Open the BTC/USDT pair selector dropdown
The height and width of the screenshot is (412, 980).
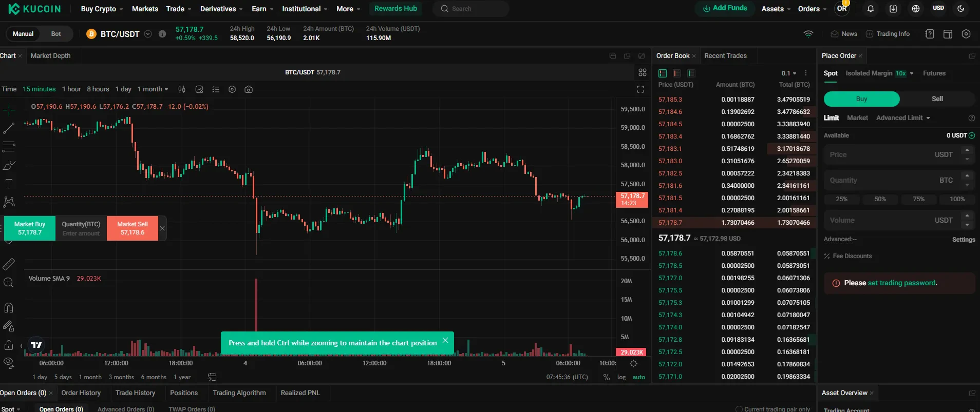(x=148, y=34)
